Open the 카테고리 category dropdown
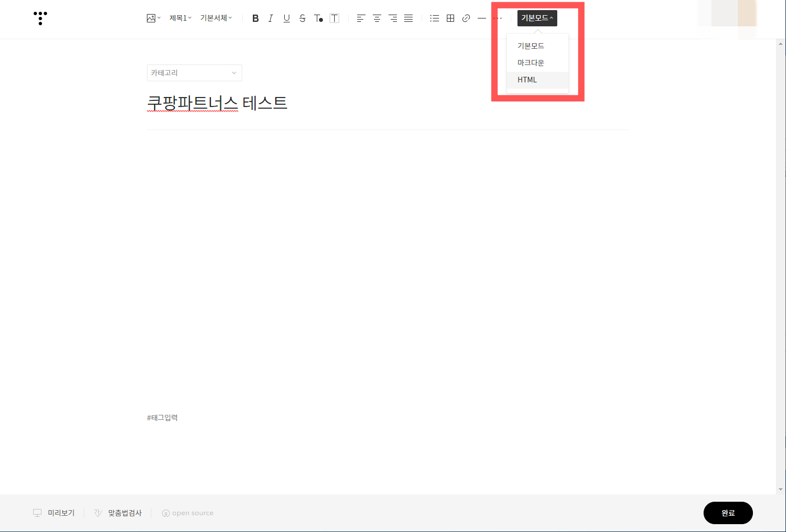The width and height of the screenshot is (786, 532). (x=195, y=73)
